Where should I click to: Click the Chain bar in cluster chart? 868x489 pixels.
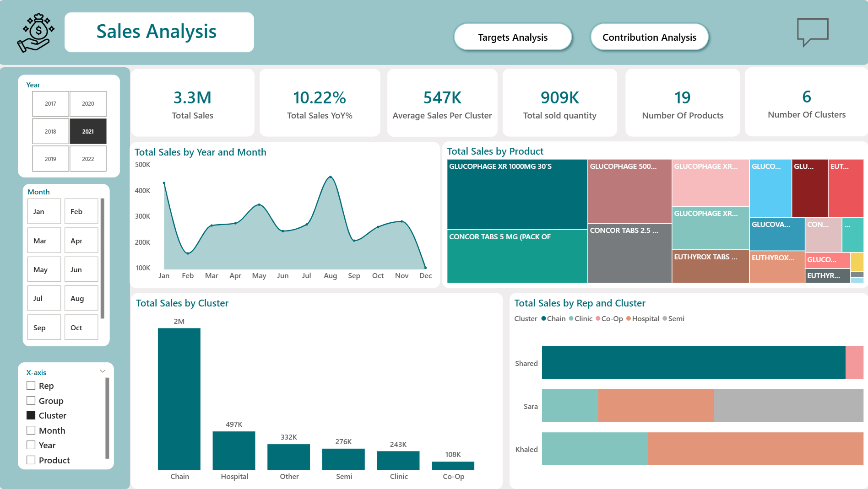point(179,399)
